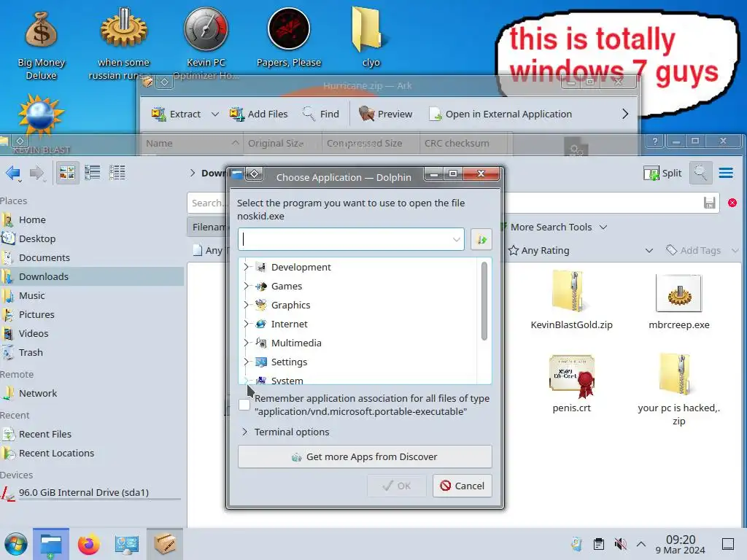Click the Split view button in Dolphin
Viewport: 747px width, 560px height.
pos(662,174)
